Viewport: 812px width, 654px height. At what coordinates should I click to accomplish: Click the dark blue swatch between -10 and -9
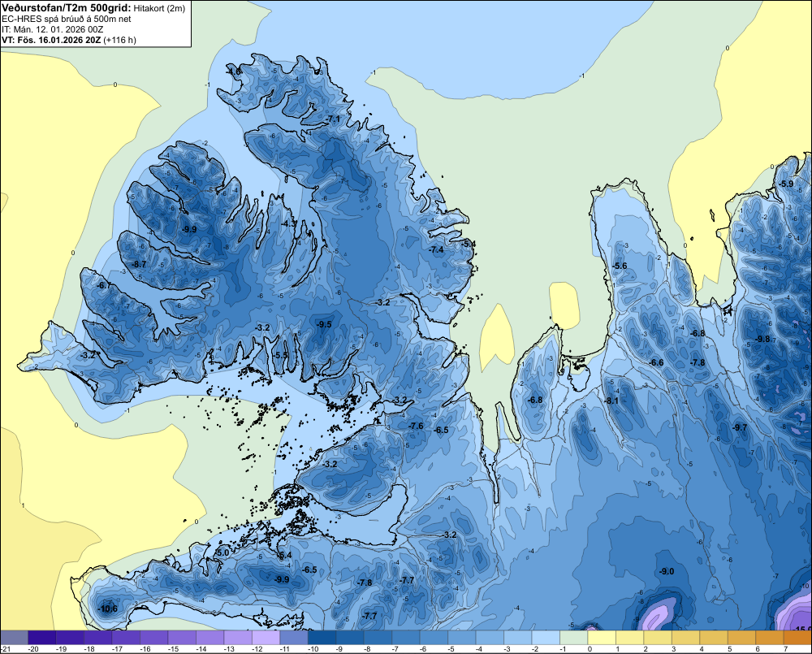coord(322,638)
